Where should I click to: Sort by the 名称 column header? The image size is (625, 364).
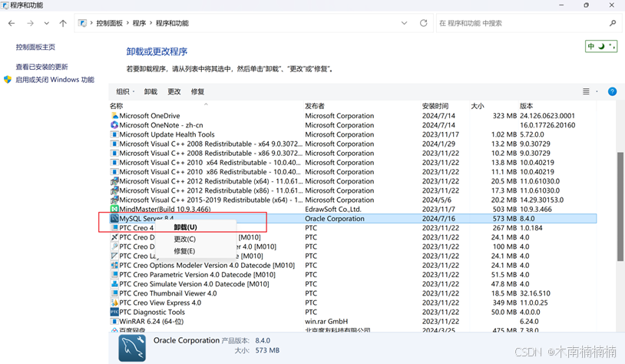tap(117, 106)
